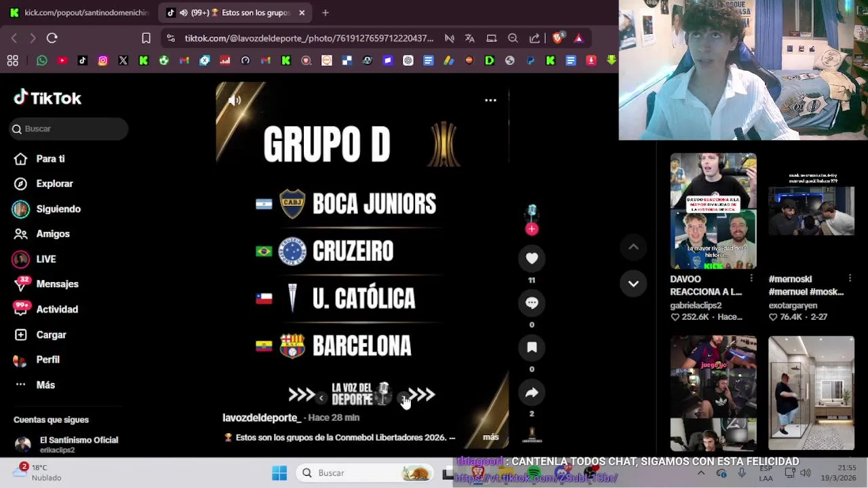Click the translate page icon

470,38
